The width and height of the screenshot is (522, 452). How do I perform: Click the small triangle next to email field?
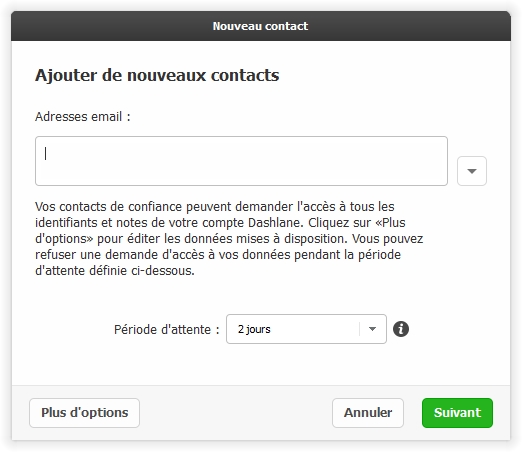pyautogui.click(x=472, y=171)
